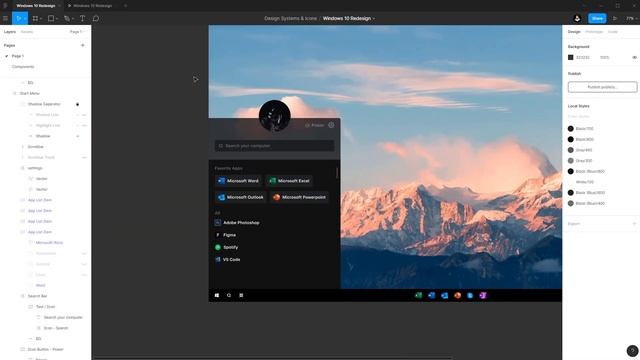This screenshot has width=640, height=360.
Task: Click the PowerPoint icon on the mockup taskbar
Action: 458,295
